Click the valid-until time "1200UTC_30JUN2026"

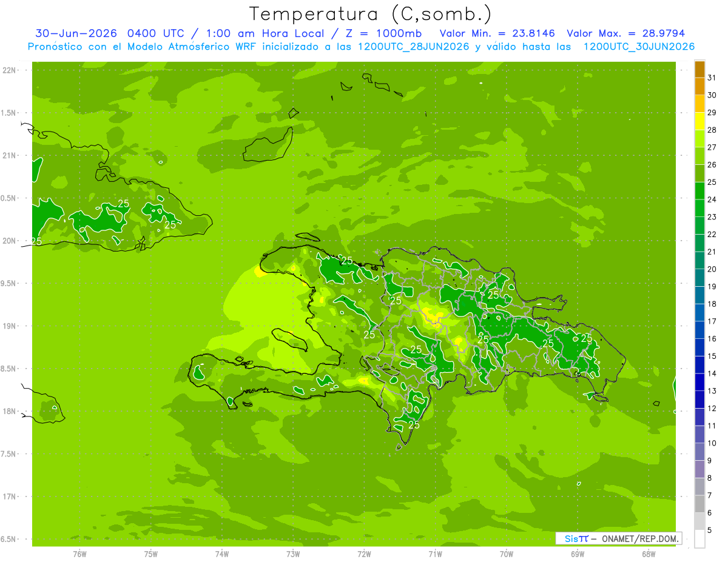click(x=639, y=47)
